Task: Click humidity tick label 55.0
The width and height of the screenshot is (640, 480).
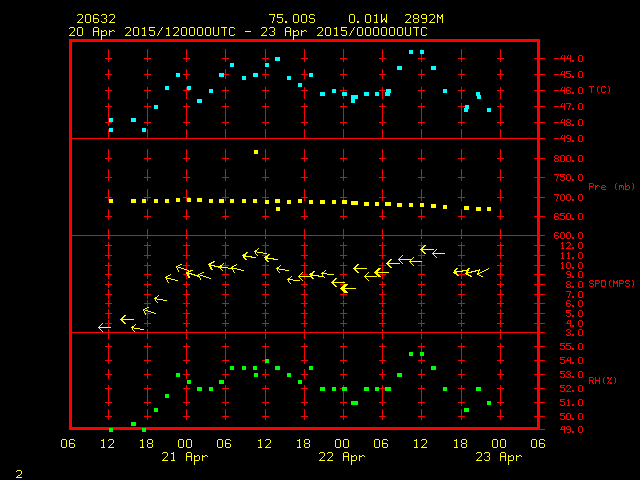Action: pos(571,347)
